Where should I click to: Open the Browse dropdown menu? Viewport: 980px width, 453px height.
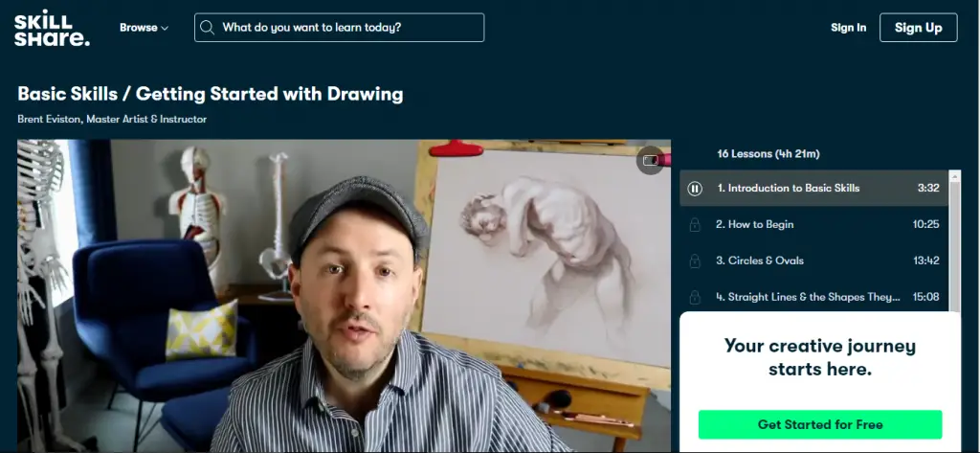[x=138, y=28]
